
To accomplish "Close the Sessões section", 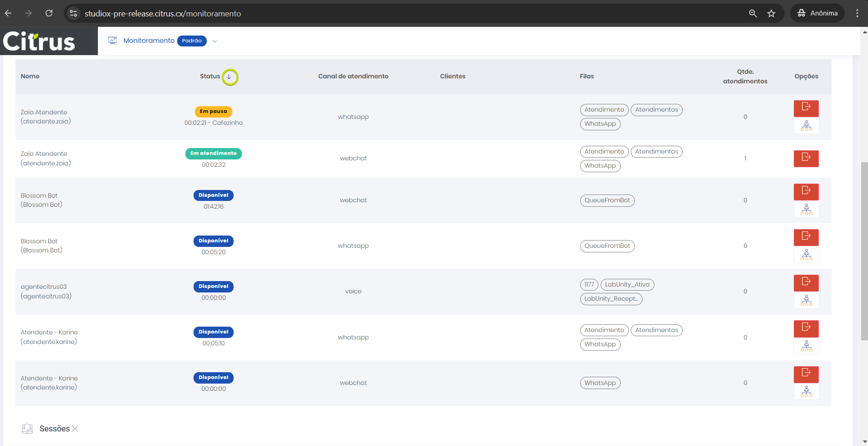I will tap(75, 429).
